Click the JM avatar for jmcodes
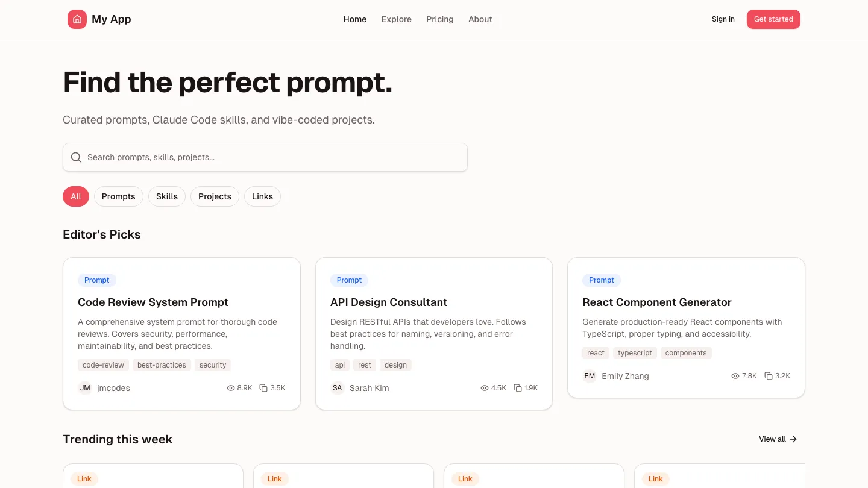The height and width of the screenshot is (488, 868). 85,388
